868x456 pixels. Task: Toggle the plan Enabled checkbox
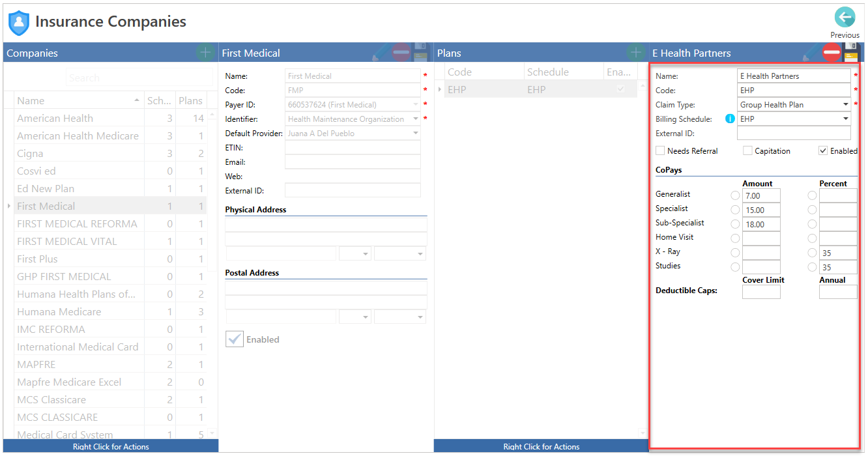823,150
